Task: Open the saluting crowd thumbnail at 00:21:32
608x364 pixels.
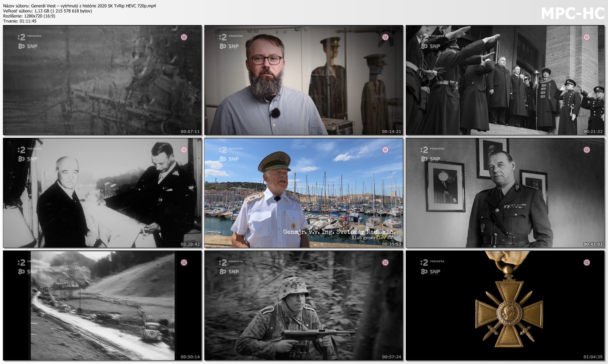Action: (505, 80)
